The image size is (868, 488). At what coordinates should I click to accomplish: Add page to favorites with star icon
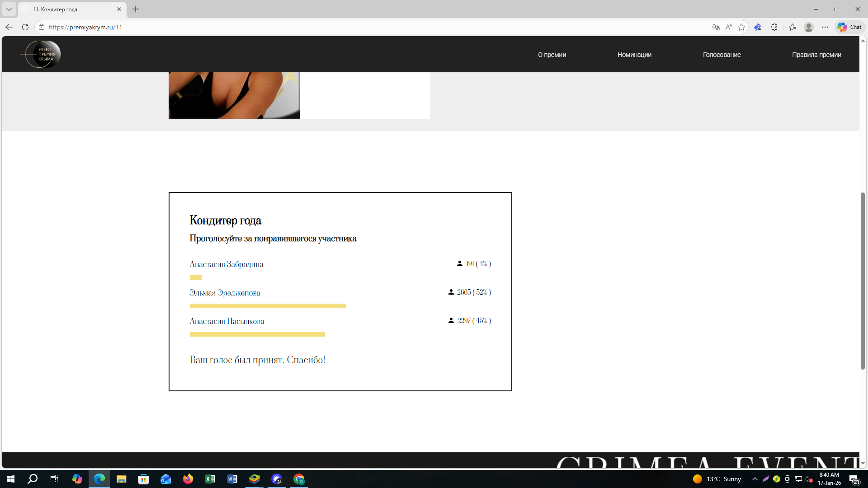click(x=741, y=27)
